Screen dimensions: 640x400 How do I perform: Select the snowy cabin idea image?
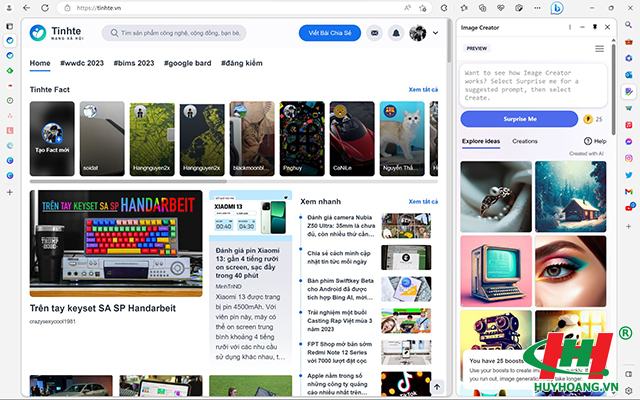(x=571, y=196)
